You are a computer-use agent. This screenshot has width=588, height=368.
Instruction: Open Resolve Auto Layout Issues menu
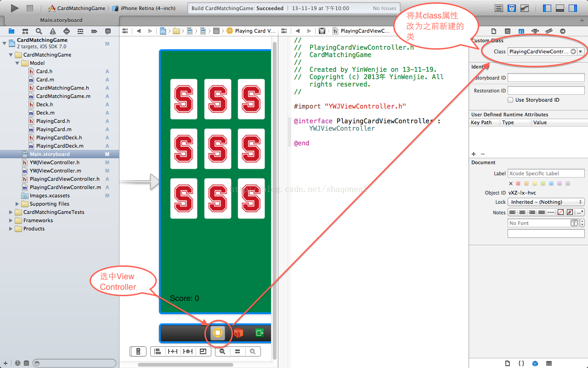[x=188, y=351]
